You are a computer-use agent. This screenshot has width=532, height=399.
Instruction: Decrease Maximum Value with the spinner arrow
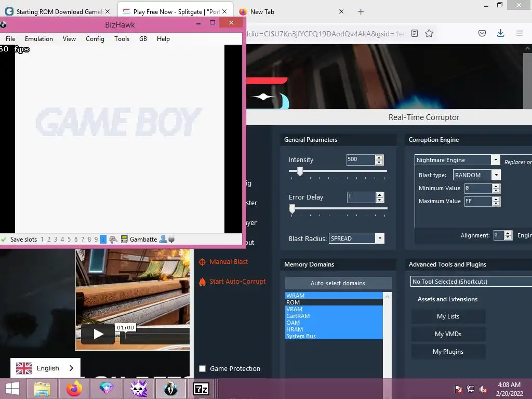[x=496, y=204]
